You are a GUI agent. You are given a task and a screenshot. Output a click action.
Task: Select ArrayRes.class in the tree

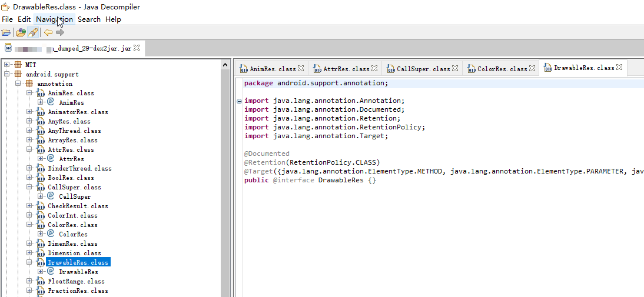(72, 141)
